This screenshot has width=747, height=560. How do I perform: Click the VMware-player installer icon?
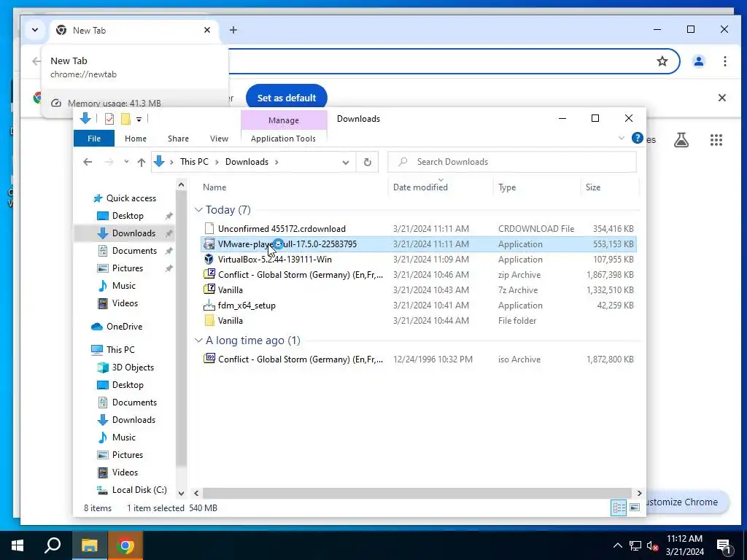pyautogui.click(x=209, y=244)
